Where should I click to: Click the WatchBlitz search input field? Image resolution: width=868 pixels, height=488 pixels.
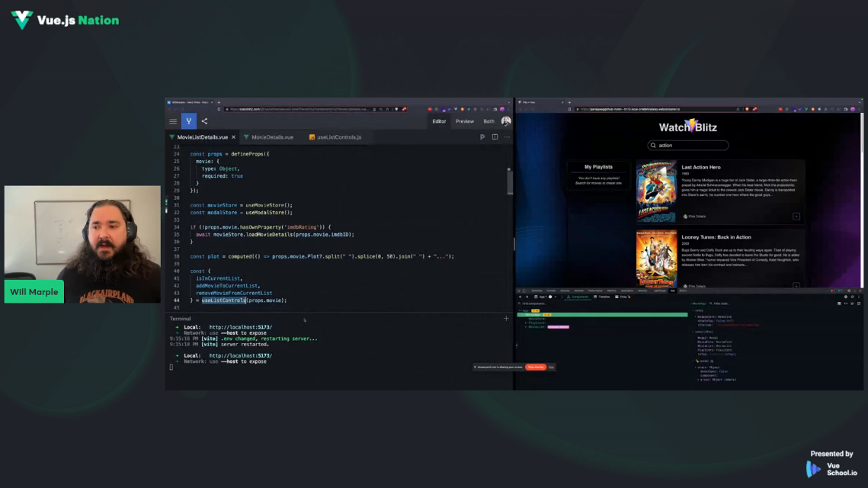pyautogui.click(x=691, y=145)
